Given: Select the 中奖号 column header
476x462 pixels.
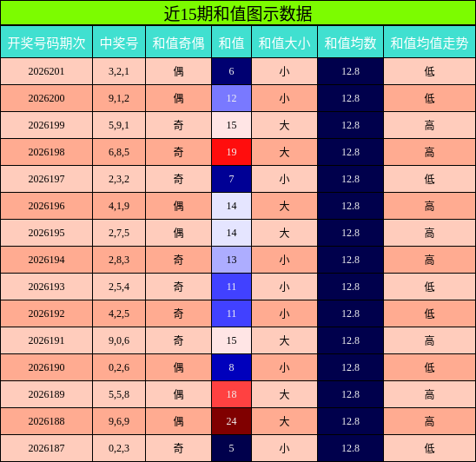Looking at the screenshot, I should click(x=119, y=43).
